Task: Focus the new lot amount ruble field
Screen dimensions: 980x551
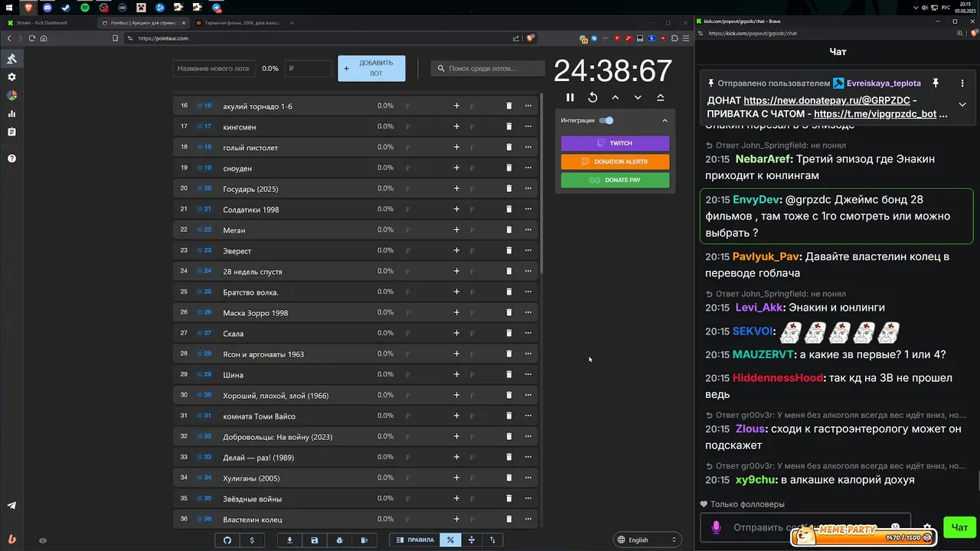Action: [308, 68]
